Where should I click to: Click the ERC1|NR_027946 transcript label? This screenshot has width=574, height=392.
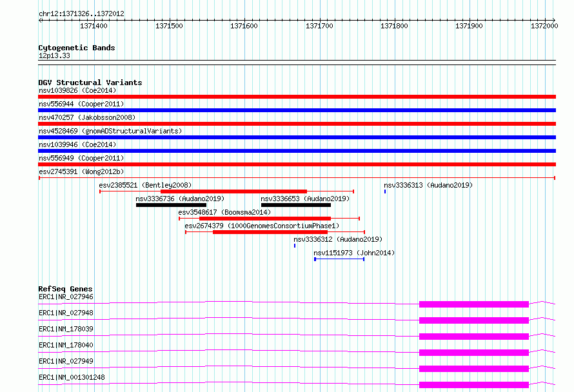click(66, 297)
